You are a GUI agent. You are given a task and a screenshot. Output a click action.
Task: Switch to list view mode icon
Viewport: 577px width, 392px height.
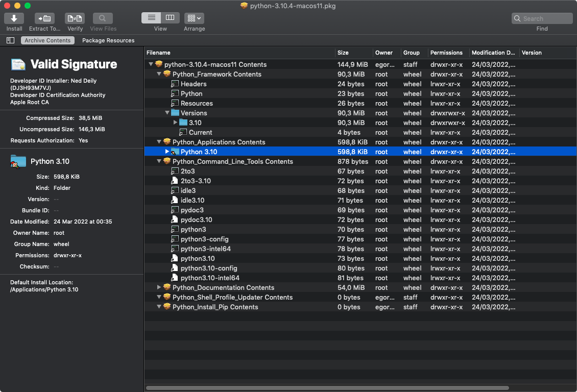coord(151,18)
